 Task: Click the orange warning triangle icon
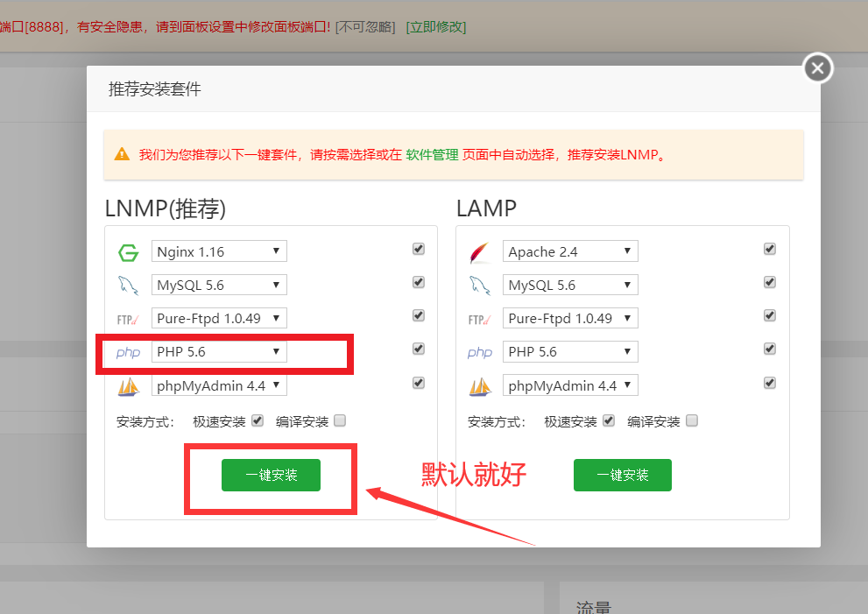122,154
